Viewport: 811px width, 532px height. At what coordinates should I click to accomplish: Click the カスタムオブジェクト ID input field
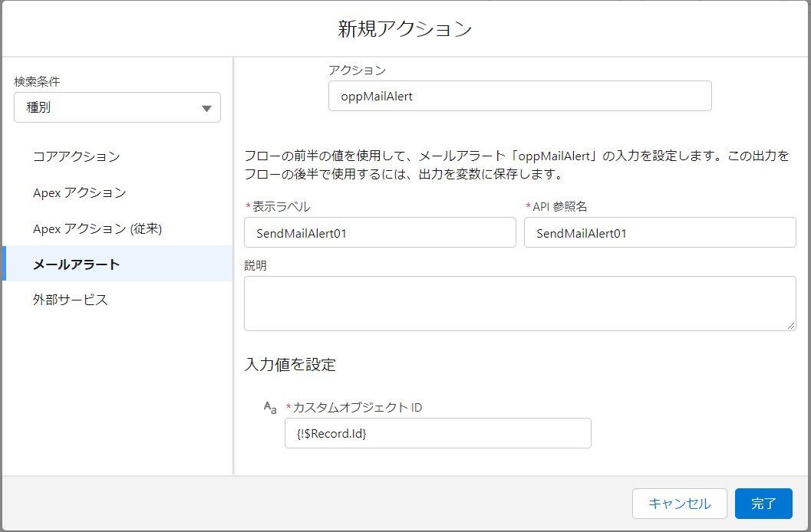pos(437,433)
